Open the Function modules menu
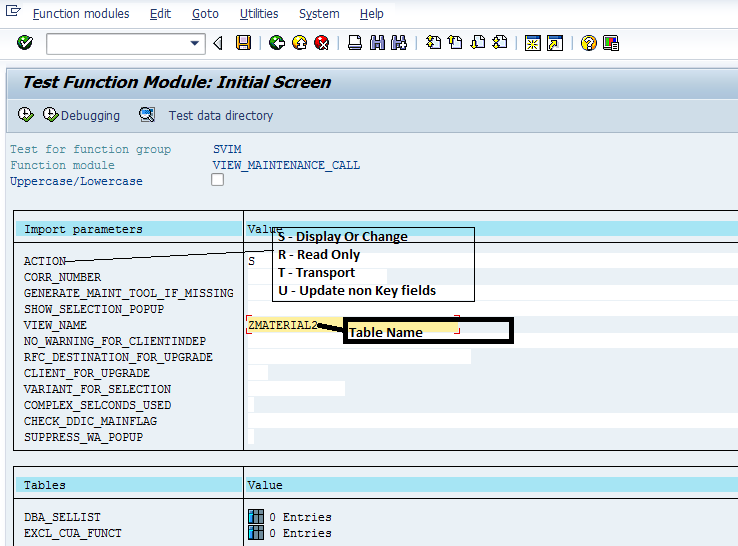This screenshot has width=738, height=546. pos(81,14)
